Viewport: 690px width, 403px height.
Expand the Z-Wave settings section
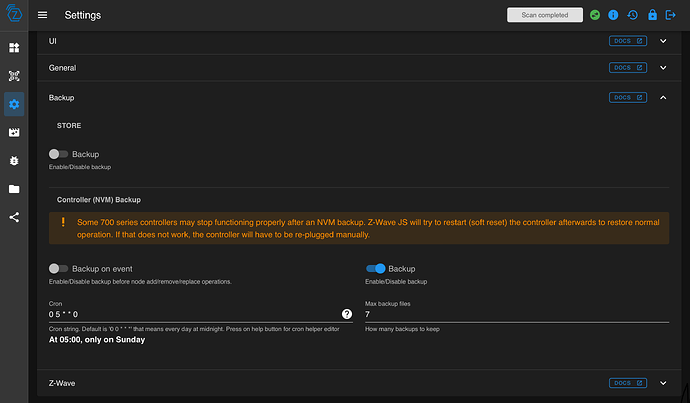663,383
